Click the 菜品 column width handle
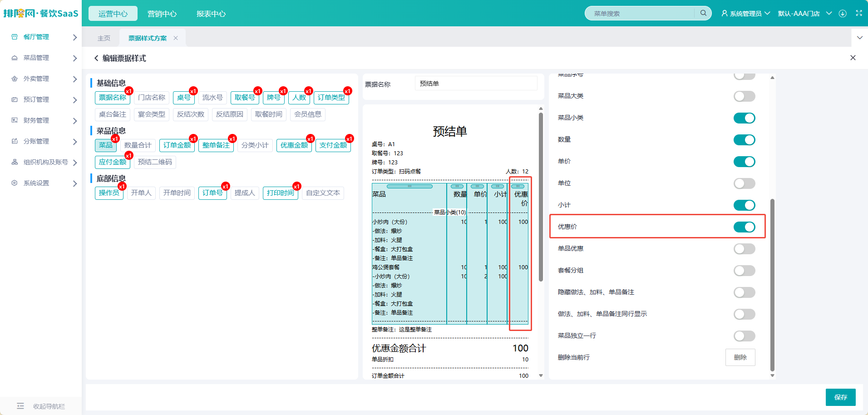This screenshot has width=868, height=415. point(409,186)
